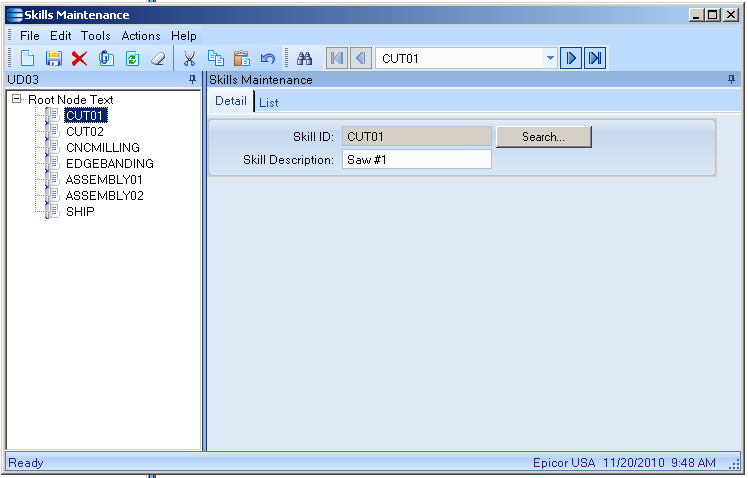Click the Paste clipboard icon
Image resolution: width=748 pixels, height=478 pixels.
tap(242, 58)
